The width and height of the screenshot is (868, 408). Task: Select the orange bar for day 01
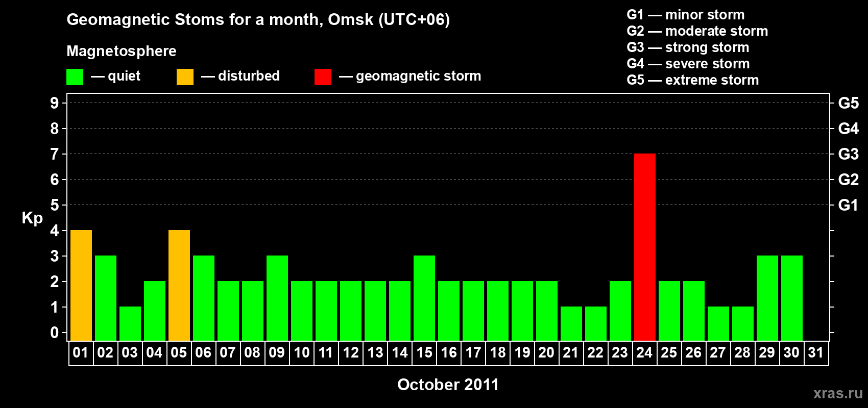pos(81,285)
